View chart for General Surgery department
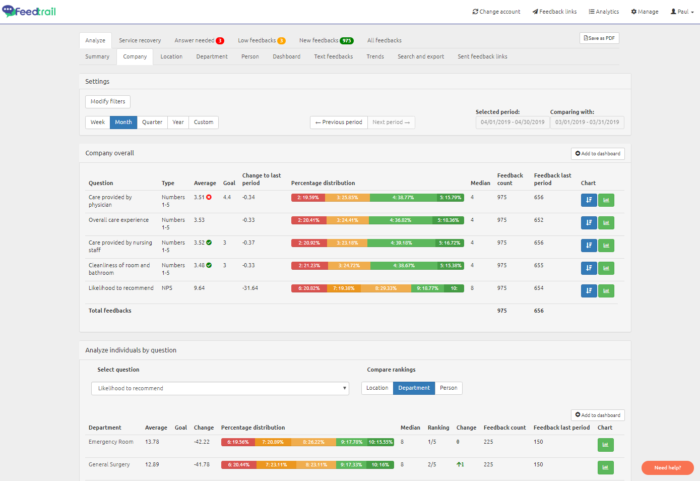700x481 pixels. pyautogui.click(x=607, y=468)
